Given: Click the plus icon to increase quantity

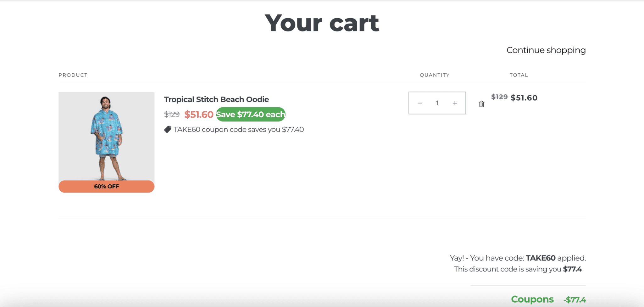Looking at the screenshot, I should point(455,103).
